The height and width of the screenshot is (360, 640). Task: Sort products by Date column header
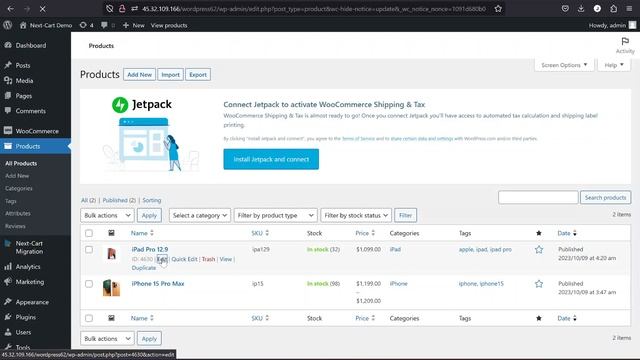[567, 233]
